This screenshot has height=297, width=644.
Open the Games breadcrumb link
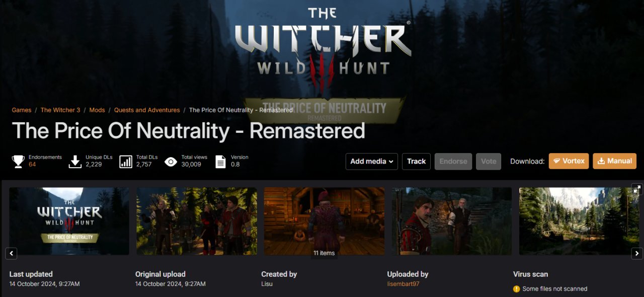[22, 110]
